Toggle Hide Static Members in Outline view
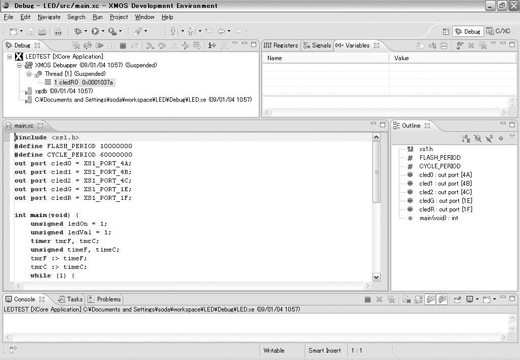 489,138
